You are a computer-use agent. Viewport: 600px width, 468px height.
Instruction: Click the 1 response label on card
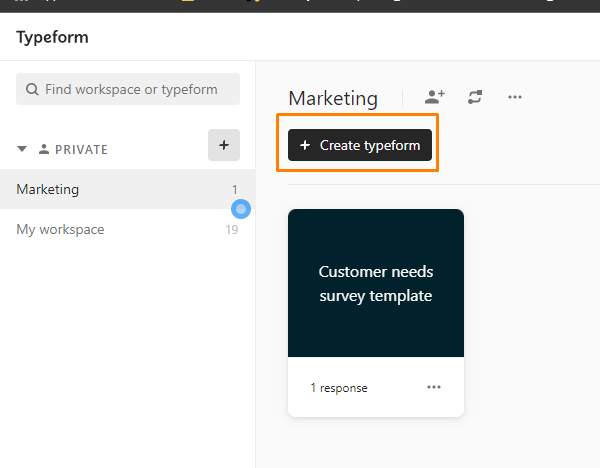[x=338, y=388]
